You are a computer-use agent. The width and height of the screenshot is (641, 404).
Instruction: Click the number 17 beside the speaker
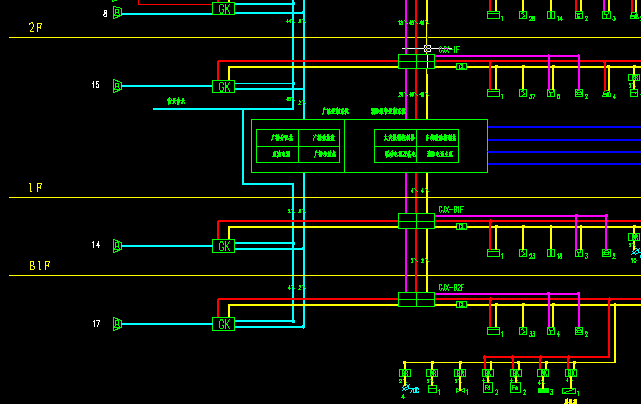click(96, 324)
